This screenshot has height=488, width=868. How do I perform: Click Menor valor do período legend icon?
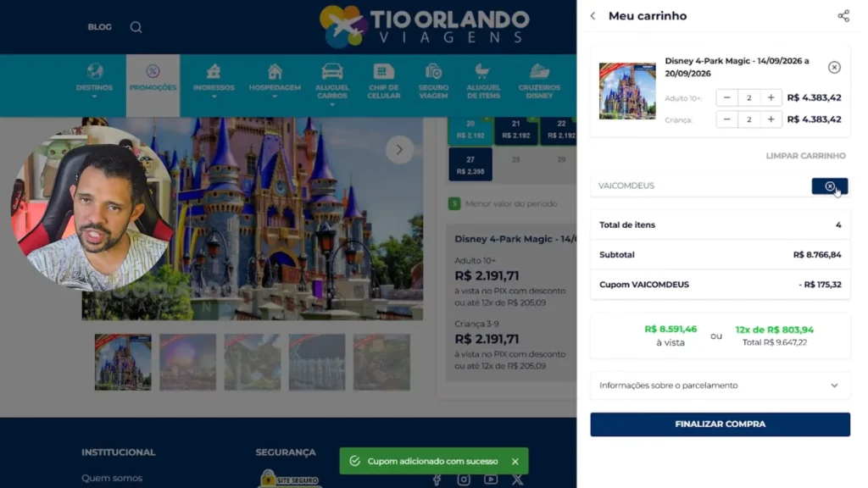(454, 203)
